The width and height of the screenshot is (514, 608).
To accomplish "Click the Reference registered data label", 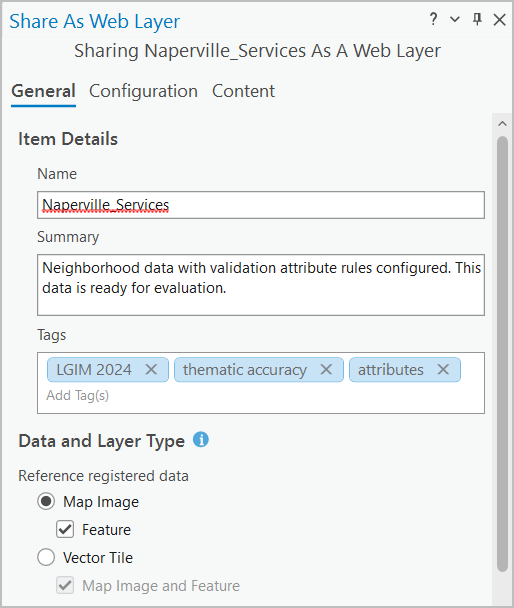I will 103,476.
